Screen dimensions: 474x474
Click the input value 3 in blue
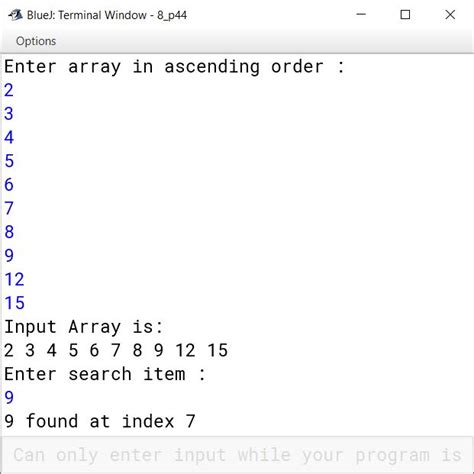coord(9,114)
